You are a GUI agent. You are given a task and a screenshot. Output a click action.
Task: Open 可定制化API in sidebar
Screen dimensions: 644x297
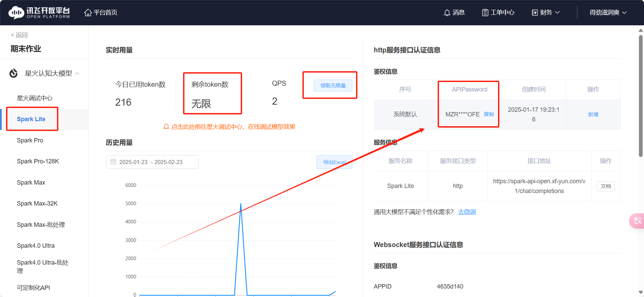[33, 288]
